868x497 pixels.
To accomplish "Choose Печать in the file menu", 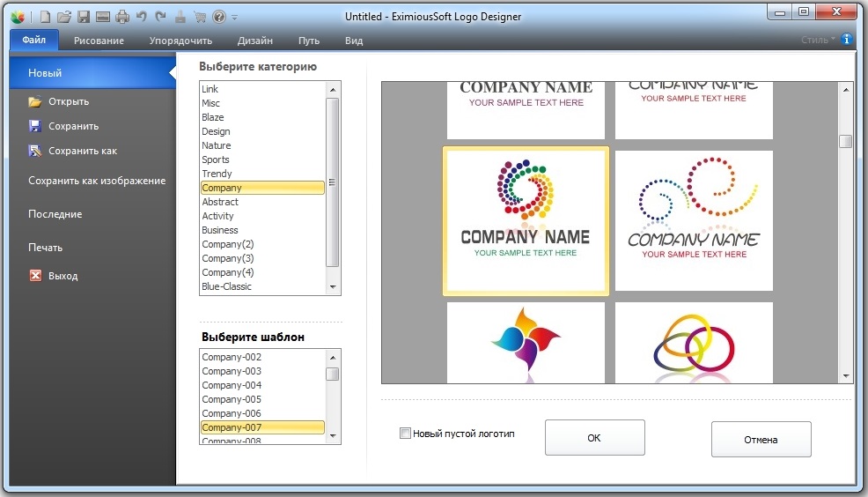I will [46, 248].
